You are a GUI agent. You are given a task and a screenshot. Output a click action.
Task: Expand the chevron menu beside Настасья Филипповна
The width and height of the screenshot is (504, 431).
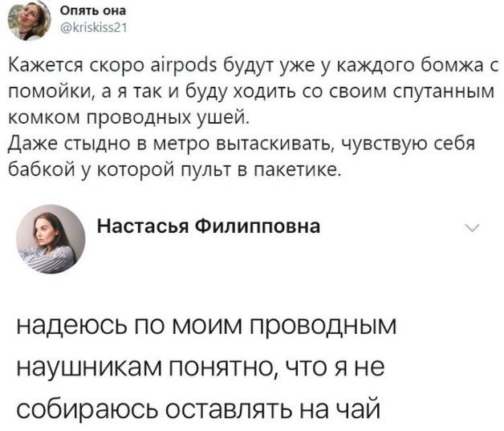[x=472, y=228]
